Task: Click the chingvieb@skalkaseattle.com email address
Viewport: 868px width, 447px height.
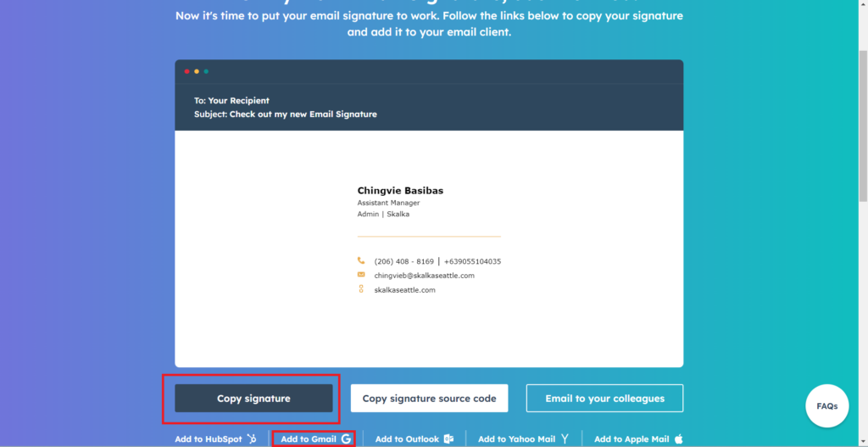Action: click(x=424, y=276)
